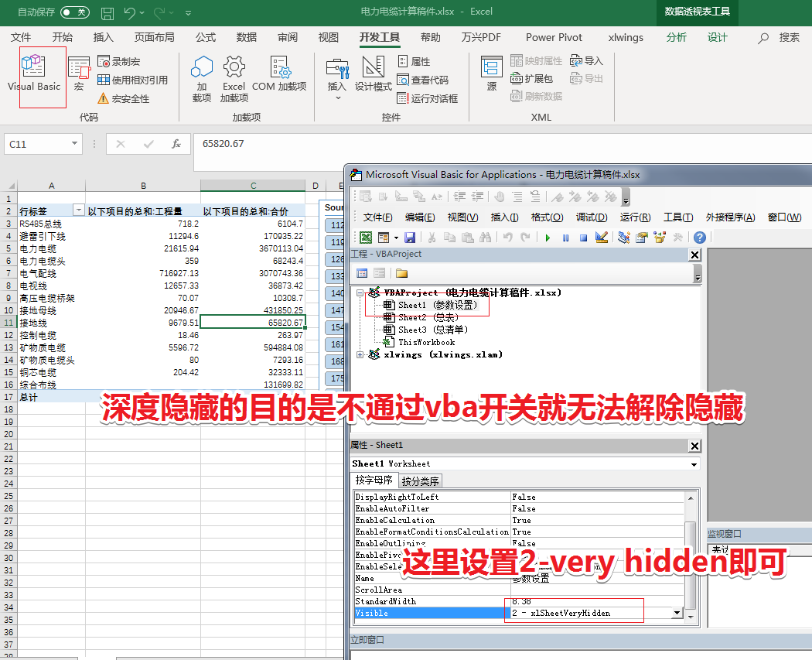Click cell containing 电力电缆头

pyautogui.click(x=51, y=261)
